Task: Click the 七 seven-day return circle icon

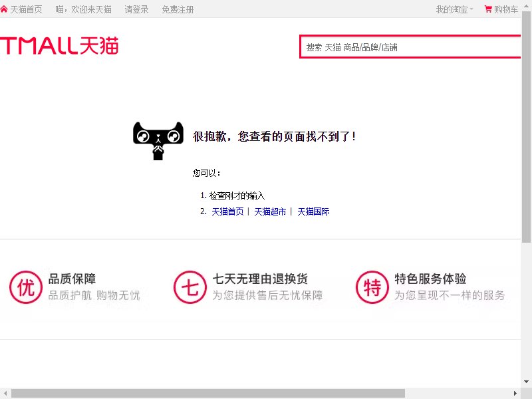Action: click(190, 287)
